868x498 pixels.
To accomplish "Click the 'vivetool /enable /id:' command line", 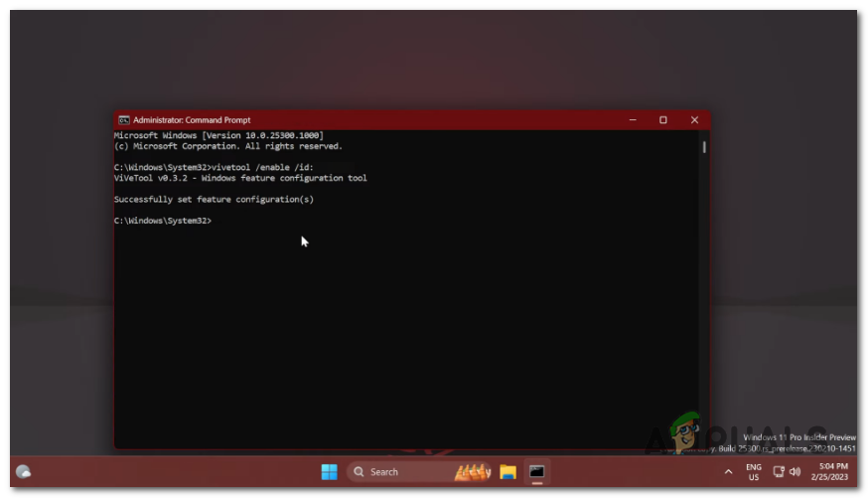I will pyautogui.click(x=214, y=167).
